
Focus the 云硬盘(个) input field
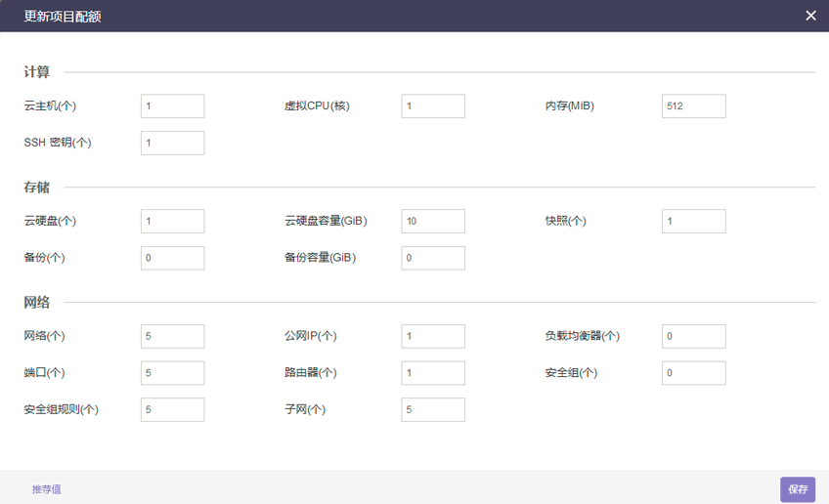(172, 222)
